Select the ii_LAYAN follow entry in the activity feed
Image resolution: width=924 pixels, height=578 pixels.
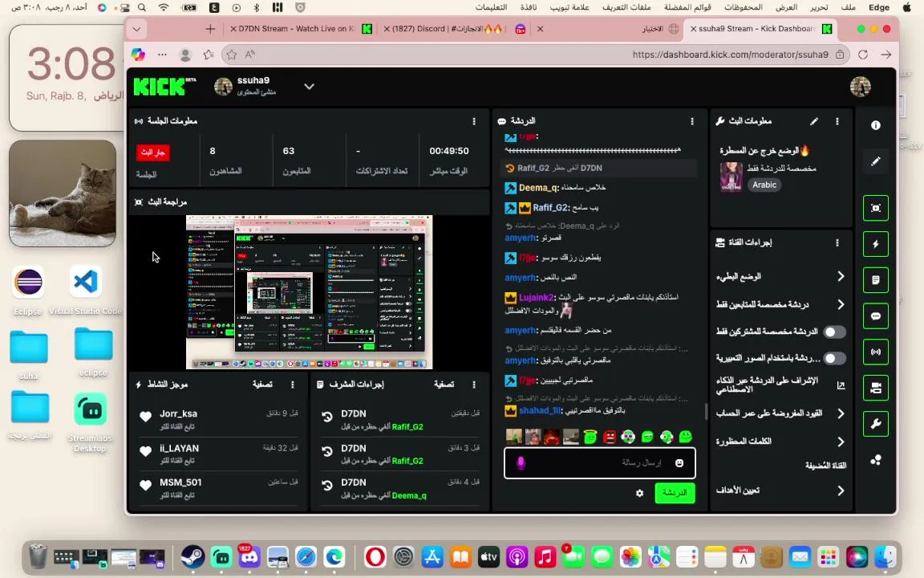pyautogui.click(x=219, y=454)
